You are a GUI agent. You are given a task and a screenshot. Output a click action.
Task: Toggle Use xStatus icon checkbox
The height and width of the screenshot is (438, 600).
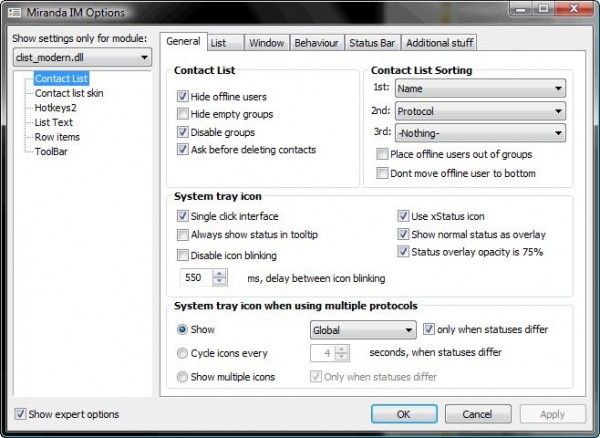pyautogui.click(x=403, y=216)
